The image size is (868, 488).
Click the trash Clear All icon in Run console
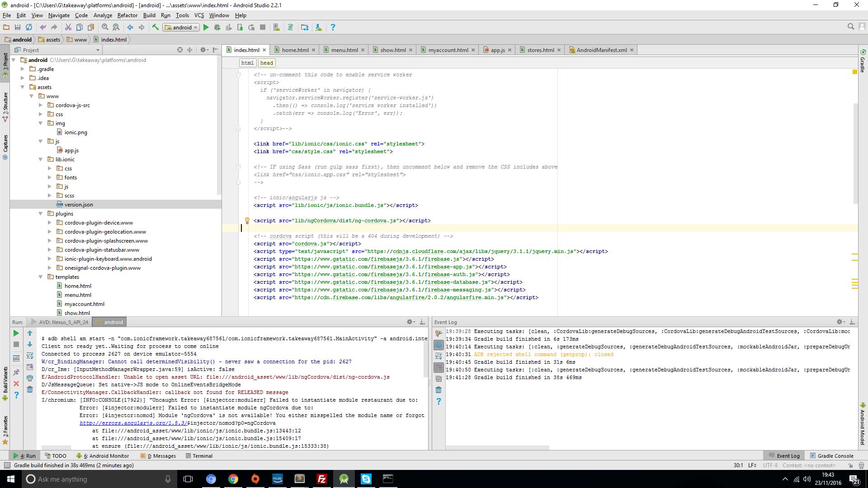[x=30, y=389]
